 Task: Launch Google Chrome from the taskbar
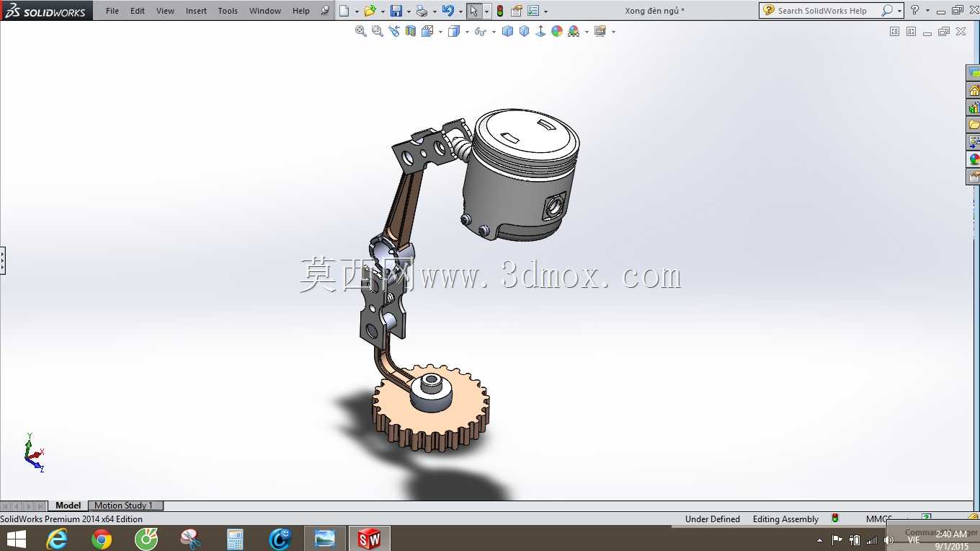coord(102,539)
